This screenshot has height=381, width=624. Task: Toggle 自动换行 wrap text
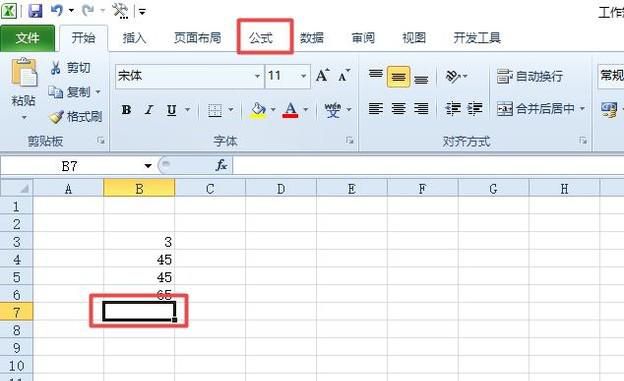(530, 76)
